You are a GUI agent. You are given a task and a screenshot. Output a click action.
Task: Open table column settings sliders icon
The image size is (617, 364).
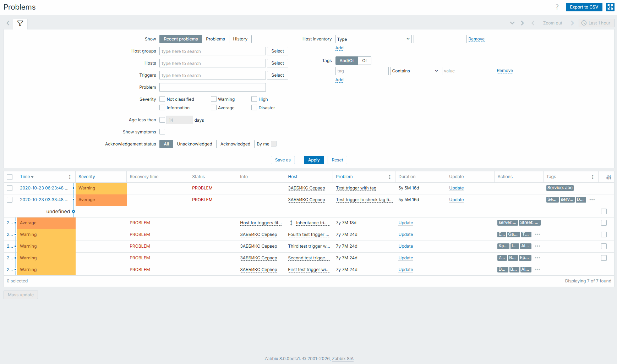coord(608,177)
